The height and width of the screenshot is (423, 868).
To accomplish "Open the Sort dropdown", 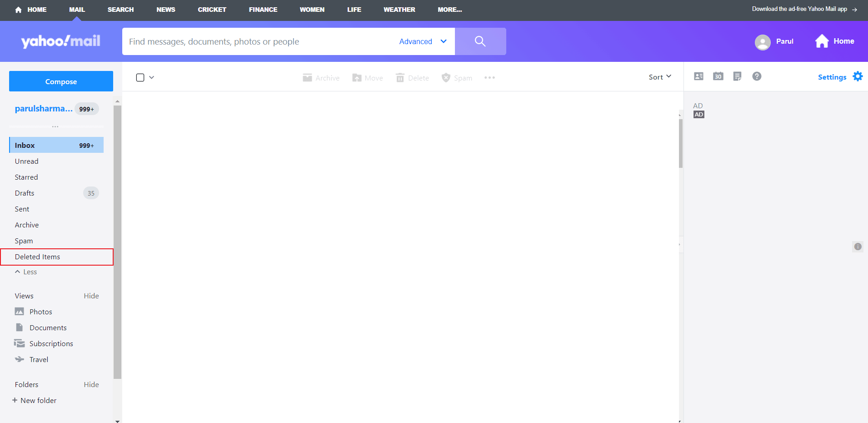I will [x=659, y=76].
